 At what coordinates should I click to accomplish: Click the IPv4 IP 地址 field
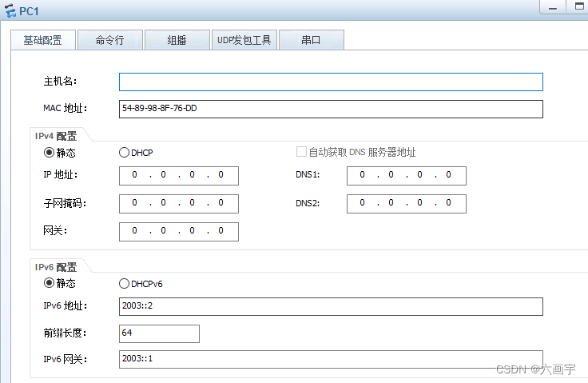tap(179, 176)
